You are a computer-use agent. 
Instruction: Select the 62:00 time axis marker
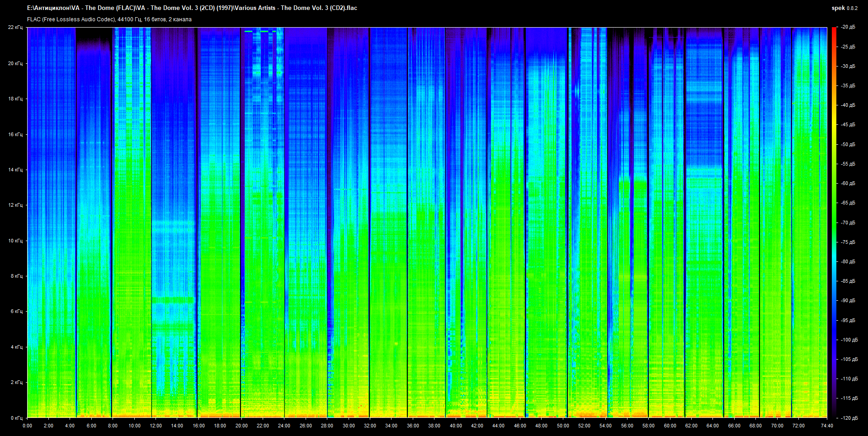[x=691, y=426]
